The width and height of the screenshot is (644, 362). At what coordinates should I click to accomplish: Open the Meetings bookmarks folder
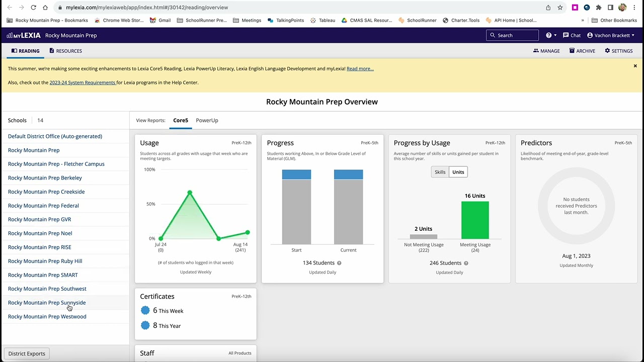click(247, 21)
